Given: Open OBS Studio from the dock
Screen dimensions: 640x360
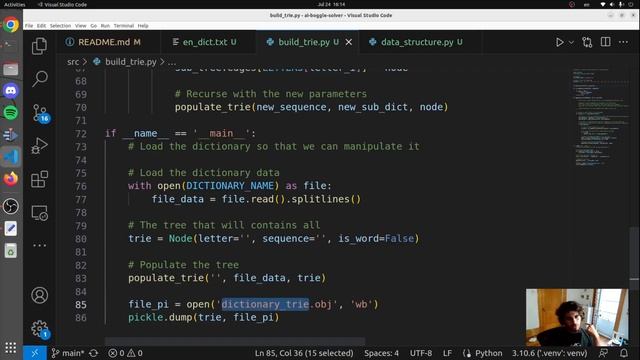Looking at the screenshot, I should pyautogui.click(x=11, y=206).
